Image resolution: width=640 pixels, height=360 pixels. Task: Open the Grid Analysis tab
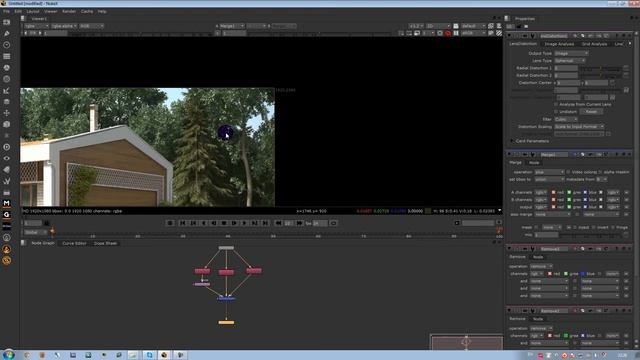coord(594,44)
